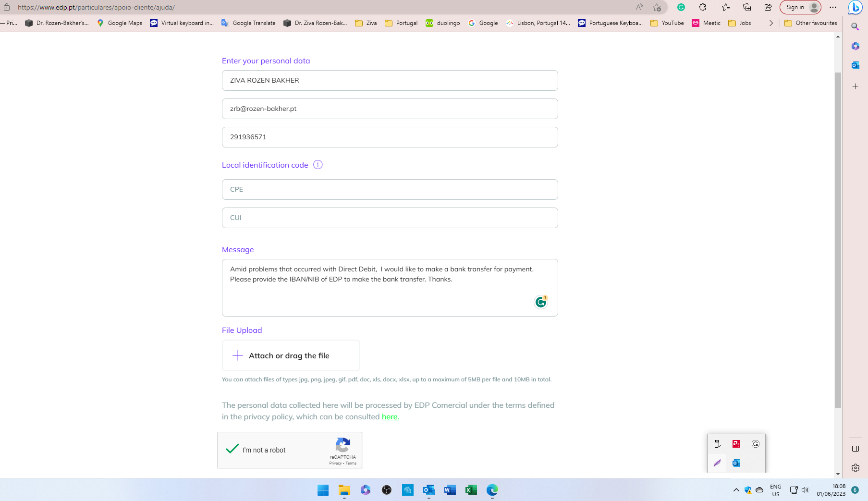The image size is (868, 501).
Task: Show hidden icons with the taskbar chevron
Action: pyautogui.click(x=736, y=490)
